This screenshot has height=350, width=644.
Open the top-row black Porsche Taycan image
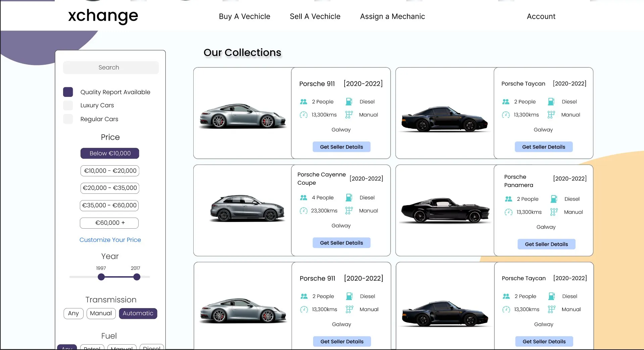445,119
